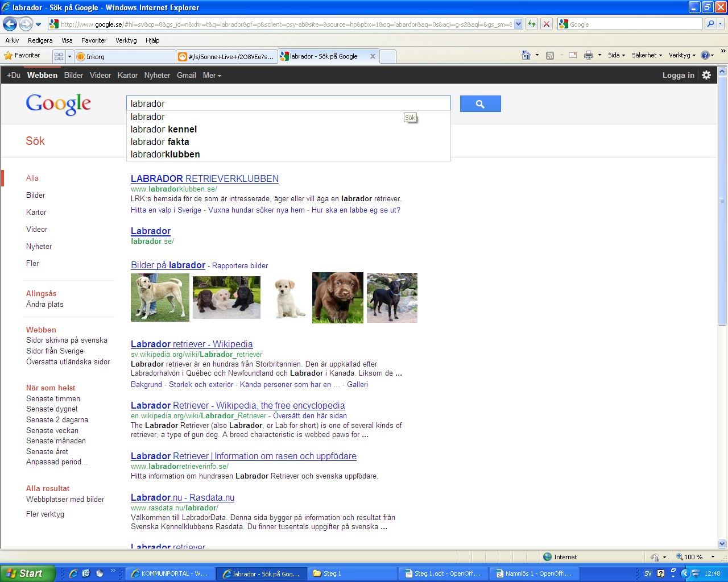The height and width of the screenshot is (582, 728).
Task: Click the Home icon in command bar
Action: pos(526,55)
